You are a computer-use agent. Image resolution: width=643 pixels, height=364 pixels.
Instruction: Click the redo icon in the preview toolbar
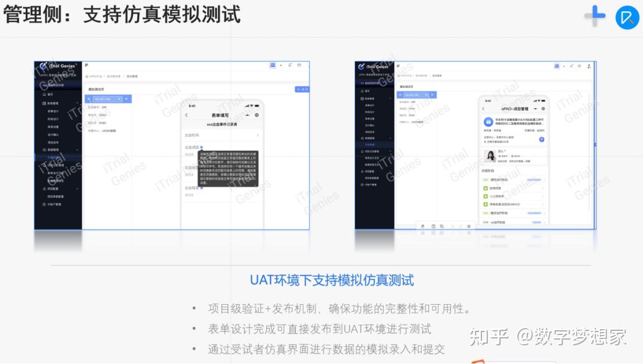click(x=461, y=226)
